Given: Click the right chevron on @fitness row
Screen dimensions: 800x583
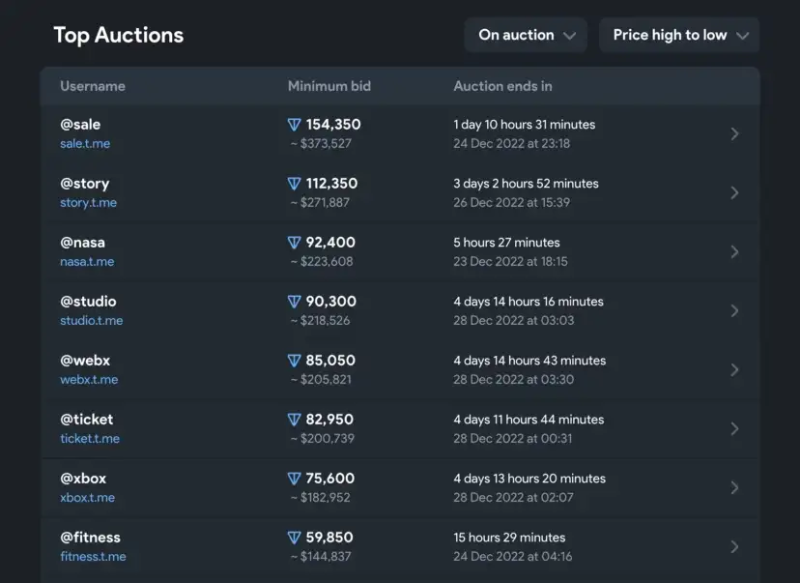Looking at the screenshot, I should coord(735,547).
